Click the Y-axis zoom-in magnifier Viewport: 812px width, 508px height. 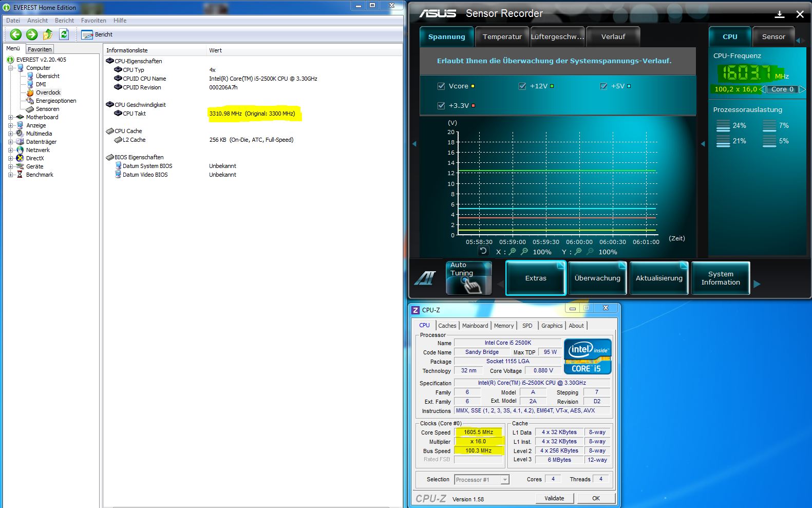click(x=578, y=252)
